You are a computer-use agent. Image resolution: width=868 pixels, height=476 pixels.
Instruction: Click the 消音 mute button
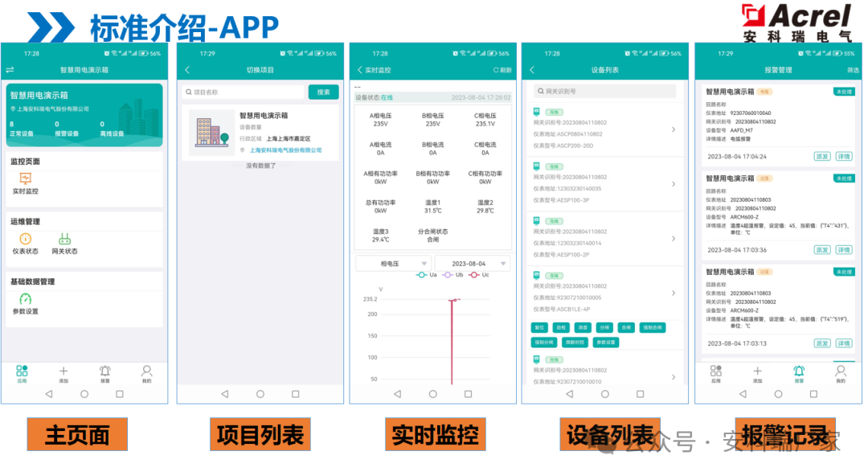(583, 327)
